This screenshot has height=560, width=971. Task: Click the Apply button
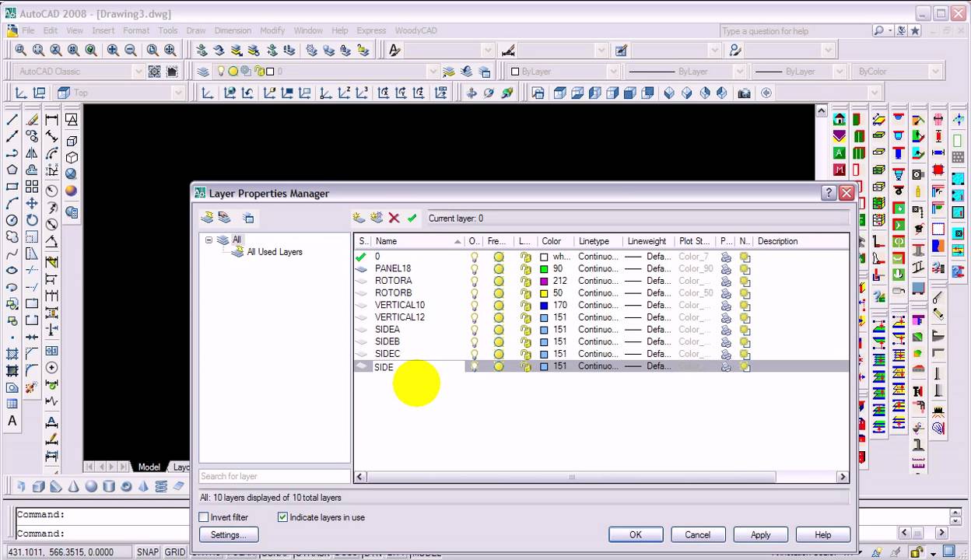coord(760,534)
